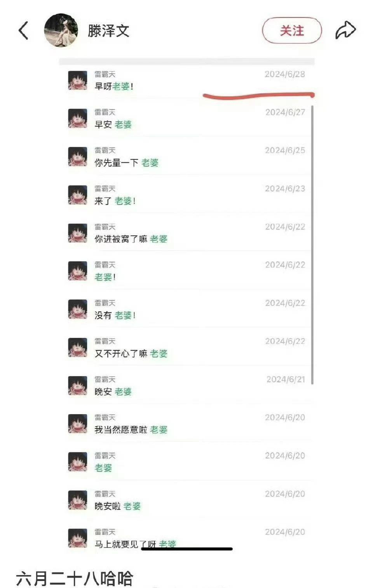Tap the back arrow icon
This screenshot has height=588, width=373.
coord(24,31)
